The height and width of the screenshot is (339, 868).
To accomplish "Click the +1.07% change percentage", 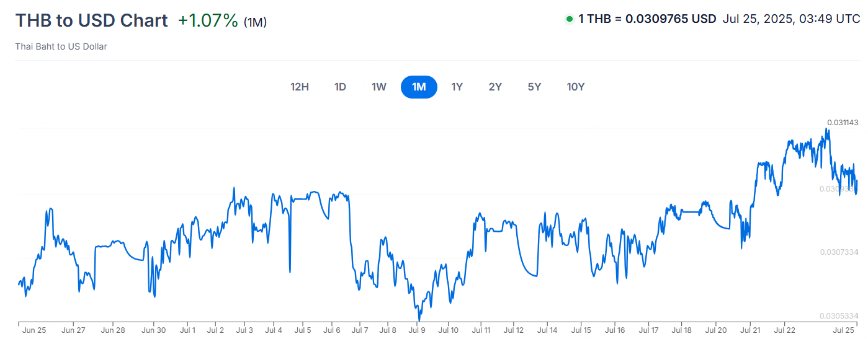I will (208, 20).
